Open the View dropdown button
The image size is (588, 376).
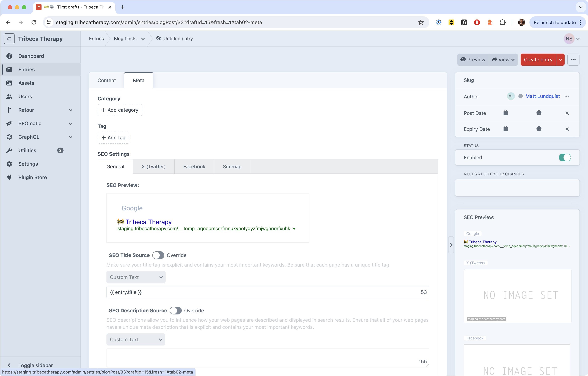click(x=503, y=60)
